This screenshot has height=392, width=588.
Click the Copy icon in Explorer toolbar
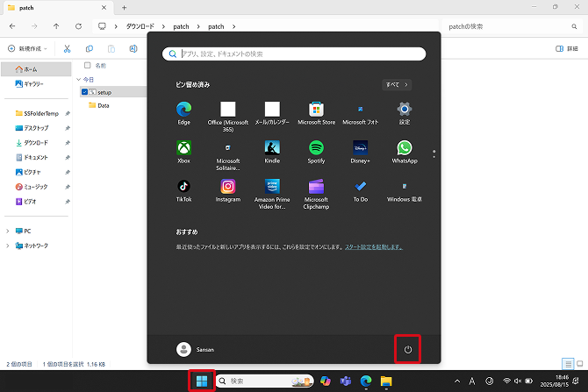(x=90, y=49)
